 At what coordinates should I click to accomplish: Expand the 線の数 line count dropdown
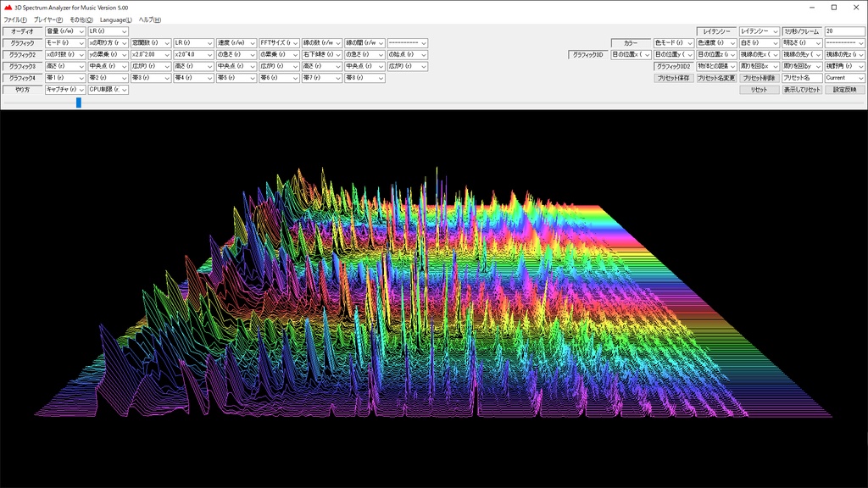[322, 42]
